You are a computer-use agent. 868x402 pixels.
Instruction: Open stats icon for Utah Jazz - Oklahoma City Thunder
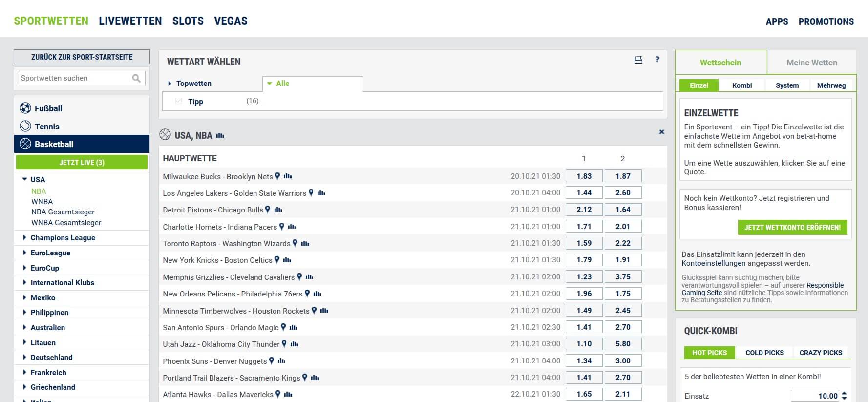click(294, 344)
